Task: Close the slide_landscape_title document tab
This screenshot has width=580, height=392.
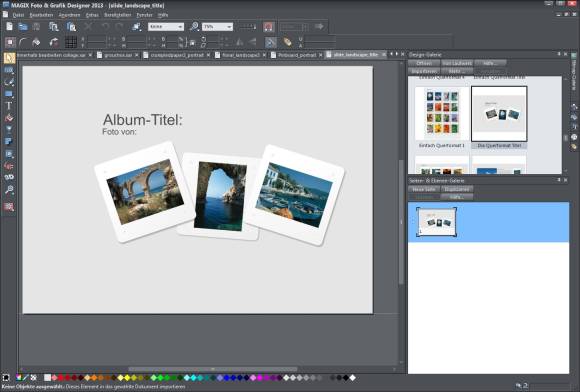Action: 384,55
